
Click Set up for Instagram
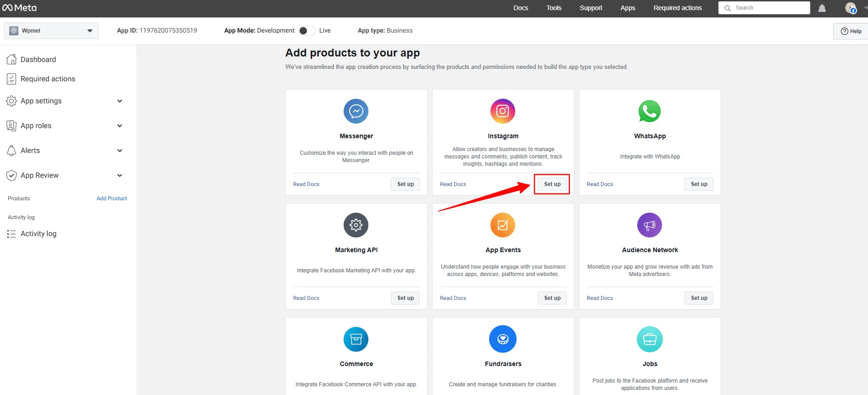(x=552, y=184)
